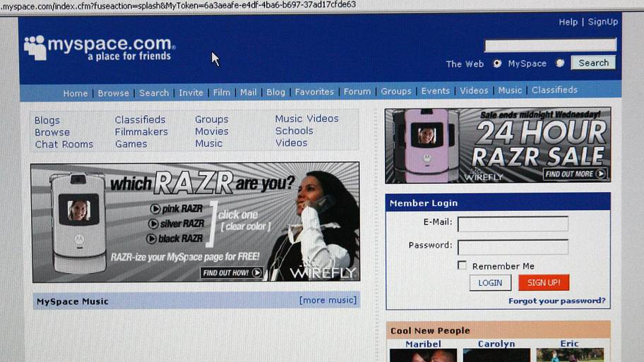Viewport: 644px width, 362px height.
Task: Open Blog in the navigation bar
Action: pyautogui.click(x=275, y=92)
